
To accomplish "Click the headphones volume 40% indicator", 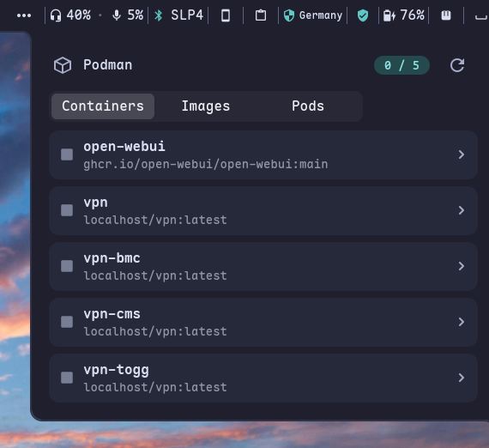I will pyautogui.click(x=70, y=15).
